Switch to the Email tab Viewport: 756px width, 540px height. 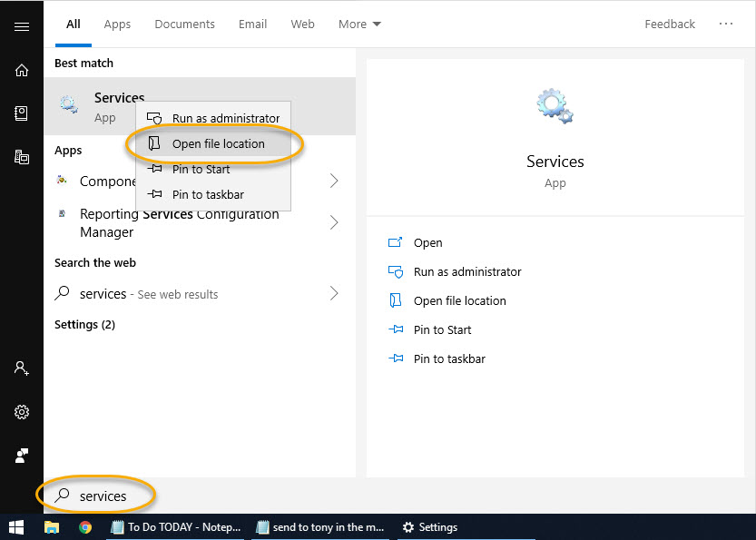(252, 25)
